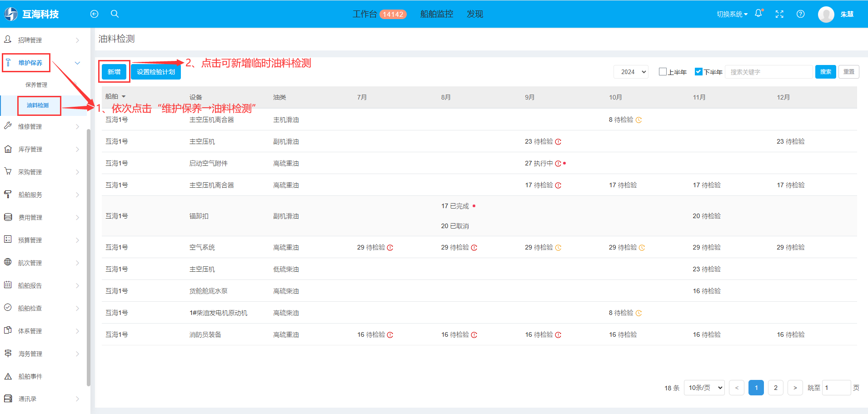This screenshot has height=414, width=868.
Task: Open the 发现 tab
Action: click(x=475, y=14)
